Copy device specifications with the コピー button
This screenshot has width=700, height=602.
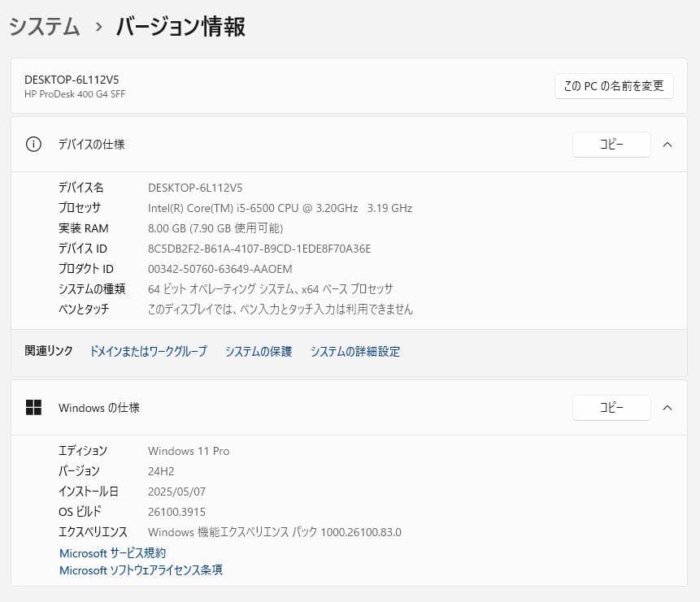(x=611, y=145)
